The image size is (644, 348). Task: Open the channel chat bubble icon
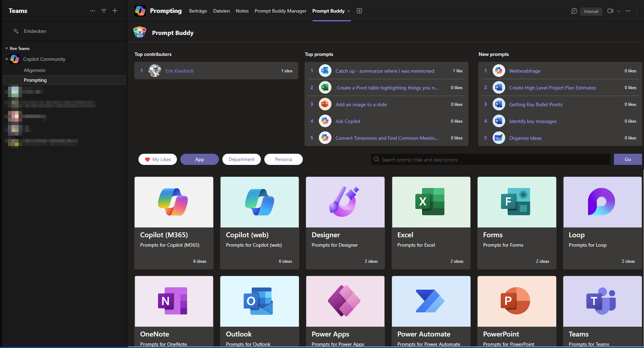tap(574, 11)
